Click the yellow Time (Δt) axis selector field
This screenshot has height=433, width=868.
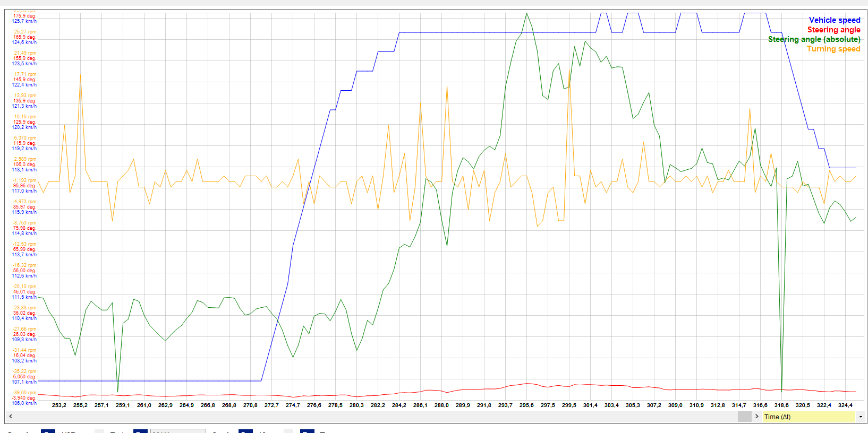pyautogui.click(x=807, y=417)
